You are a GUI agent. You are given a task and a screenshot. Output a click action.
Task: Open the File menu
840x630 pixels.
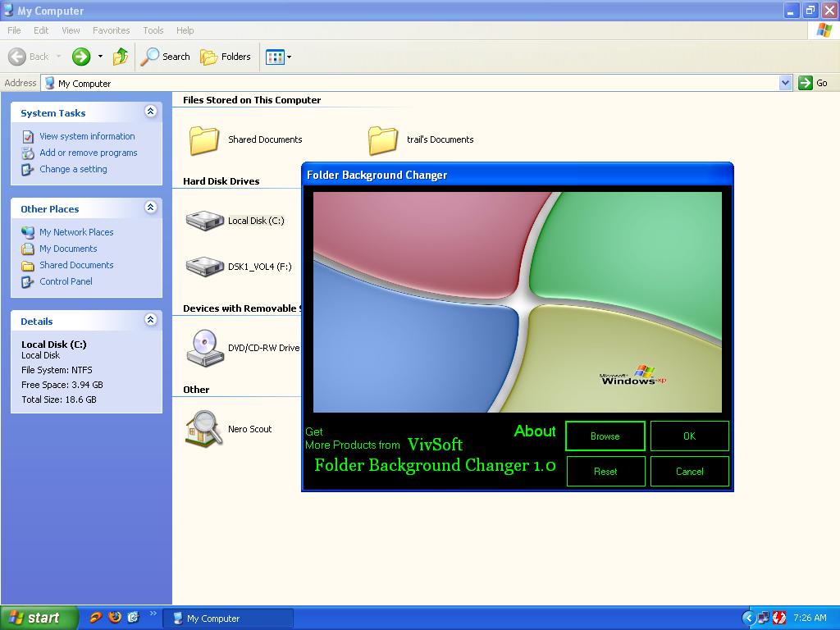14,30
